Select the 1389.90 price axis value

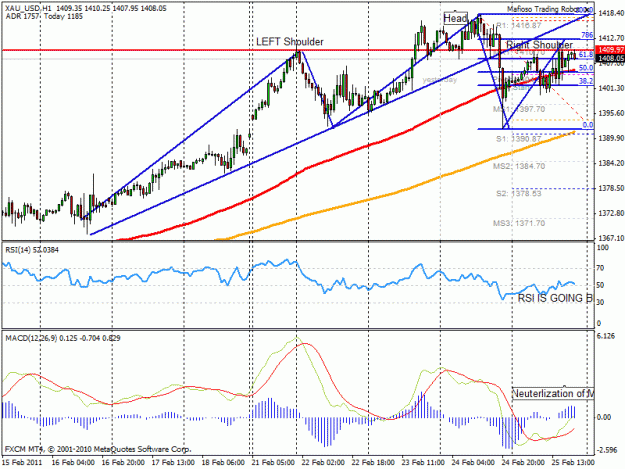[x=611, y=138]
